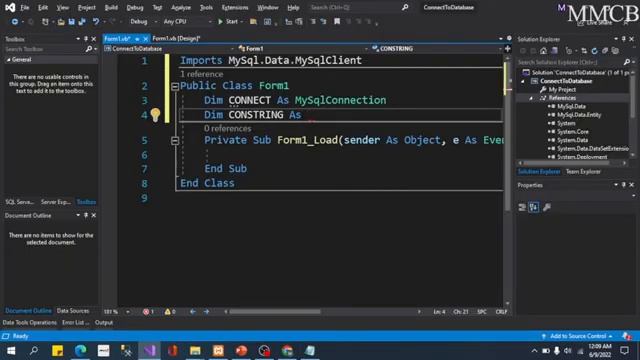Click the Toolbox search magnifier icon
This screenshot has height=360, width=640.
[89, 49]
